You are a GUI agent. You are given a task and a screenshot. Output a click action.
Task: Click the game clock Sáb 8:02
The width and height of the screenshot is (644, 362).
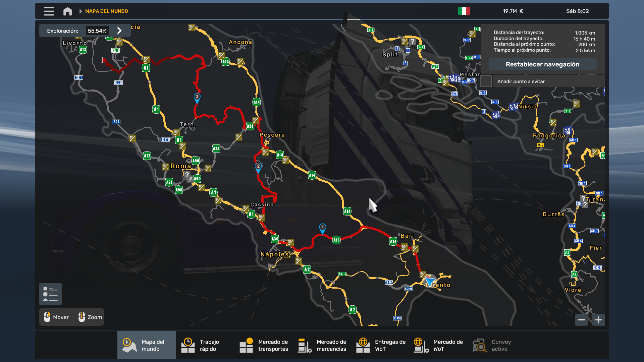tap(577, 11)
